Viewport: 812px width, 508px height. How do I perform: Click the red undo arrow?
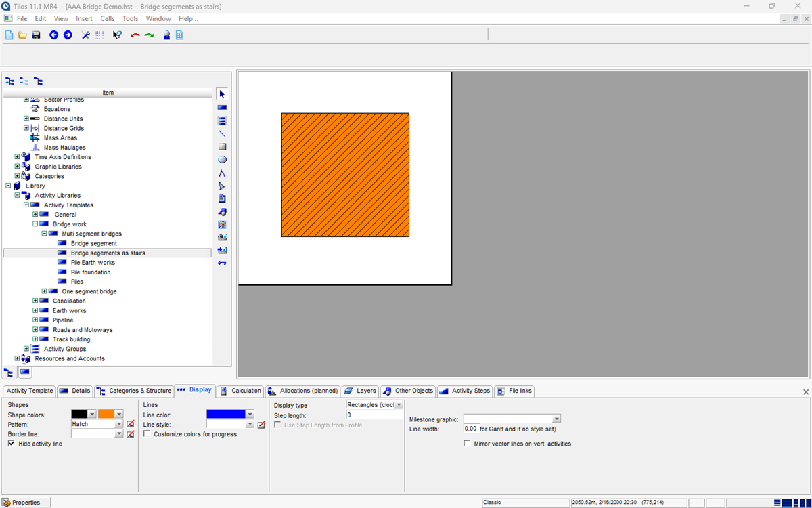click(x=135, y=35)
